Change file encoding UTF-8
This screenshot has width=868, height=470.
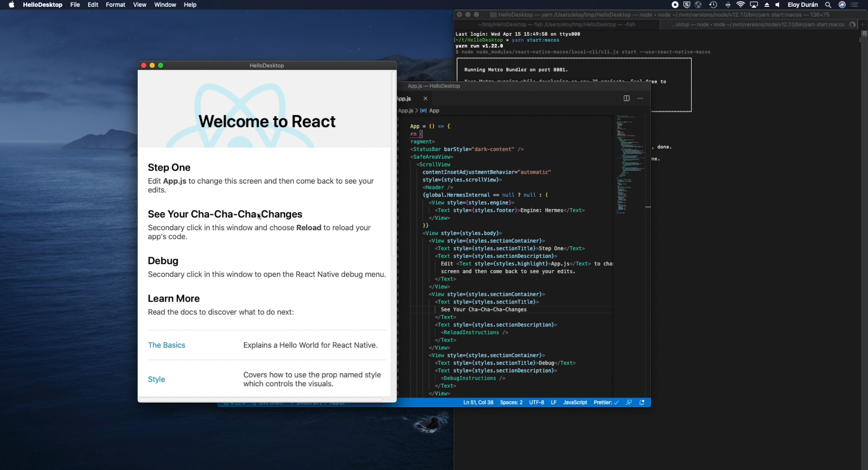pos(537,403)
